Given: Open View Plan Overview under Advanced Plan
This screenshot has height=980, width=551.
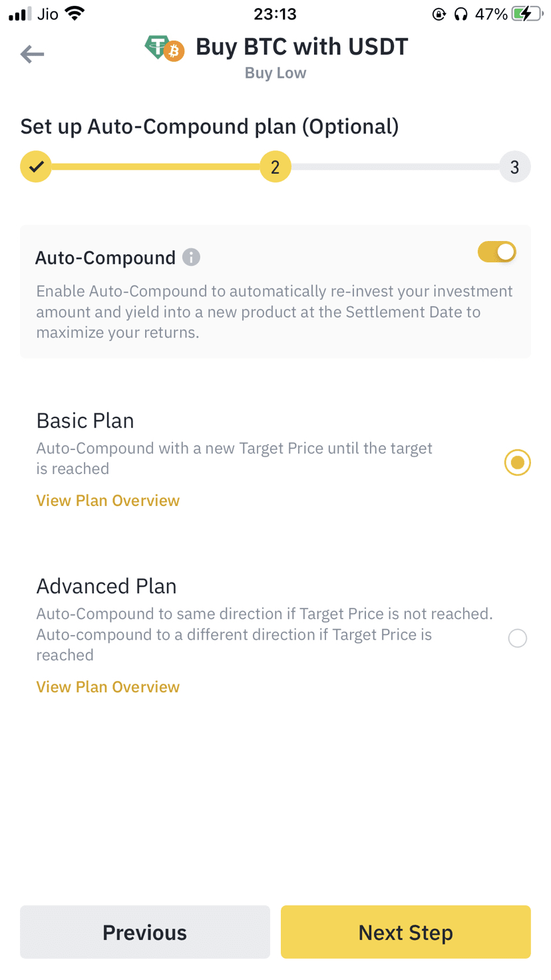Looking at the screenshot, I should [x=108, y=687].
